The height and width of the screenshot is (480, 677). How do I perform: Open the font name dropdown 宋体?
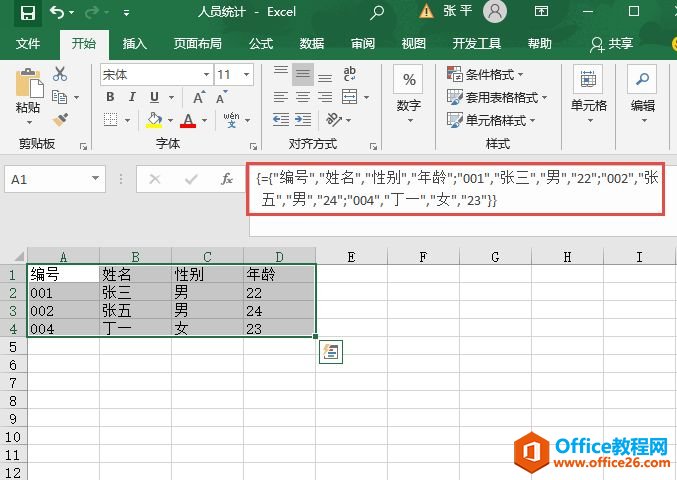[155, 74]
